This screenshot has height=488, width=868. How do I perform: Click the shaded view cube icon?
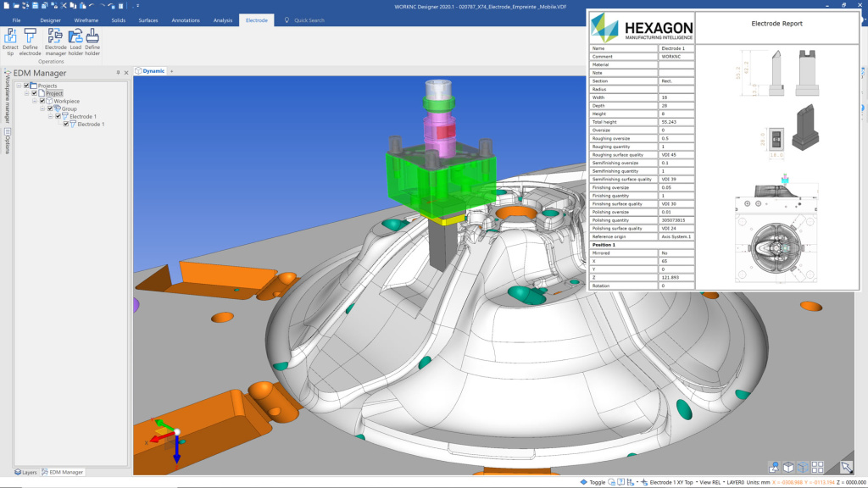point(788,466)
